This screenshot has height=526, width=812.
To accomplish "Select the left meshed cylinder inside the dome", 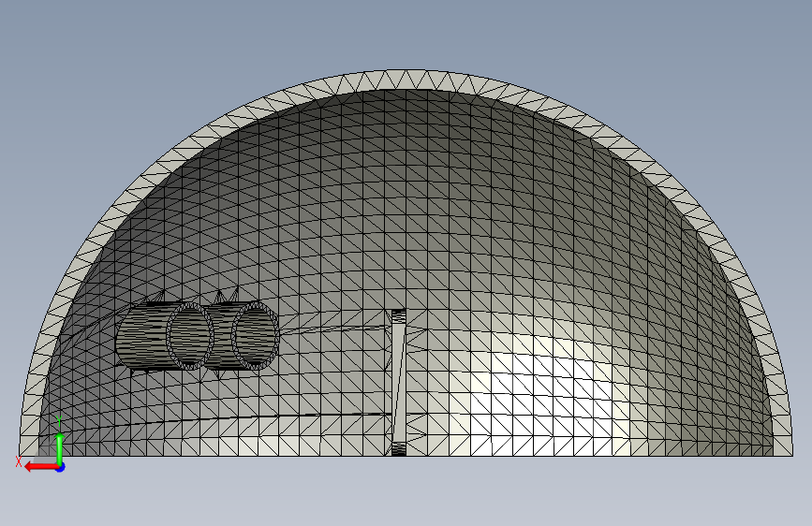I will click(x=165, y=335).
